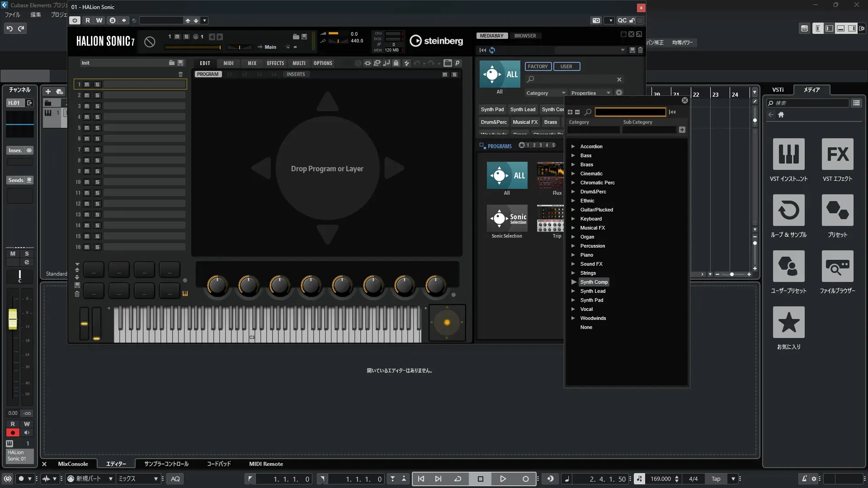Mute slot 1 in program list
This screenshot has height=488, width=868.
pyautogui.click(x=87, y=84)
